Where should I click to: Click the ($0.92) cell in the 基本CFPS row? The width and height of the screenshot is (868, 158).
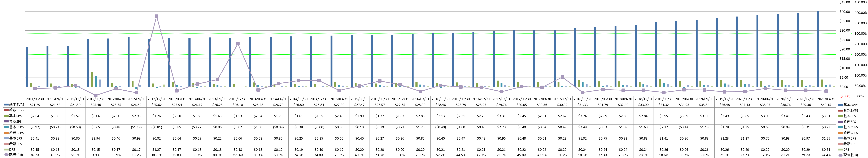coord(35,127)
